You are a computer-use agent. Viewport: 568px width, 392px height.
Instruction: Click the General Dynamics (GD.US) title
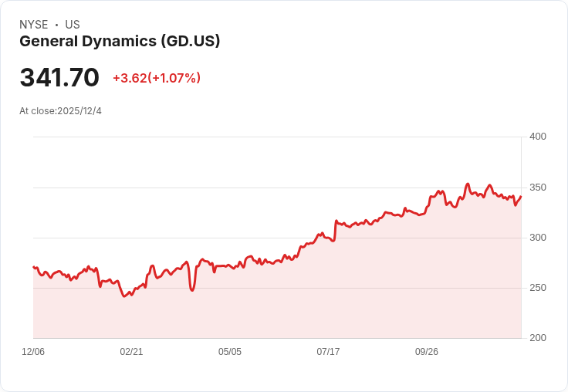coord(120,42)
